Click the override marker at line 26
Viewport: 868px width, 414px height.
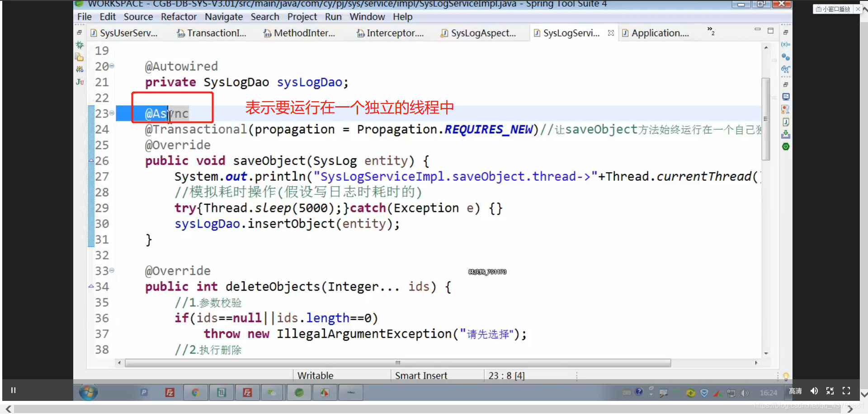pos(91,160)
